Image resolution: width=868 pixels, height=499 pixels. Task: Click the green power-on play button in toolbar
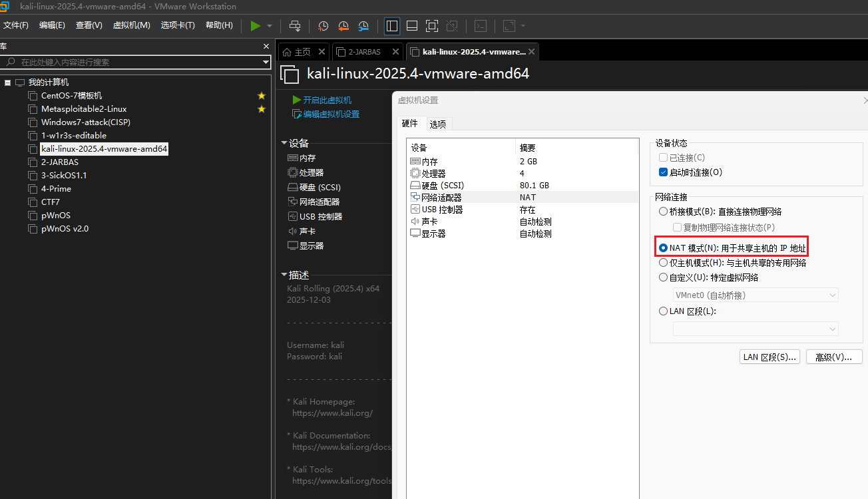(256, 26)
